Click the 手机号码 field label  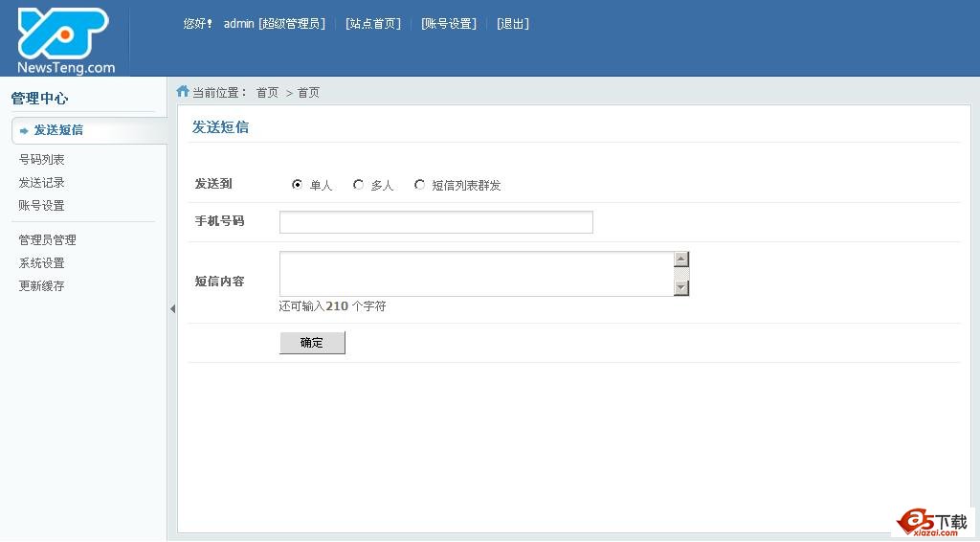point(219,221)
